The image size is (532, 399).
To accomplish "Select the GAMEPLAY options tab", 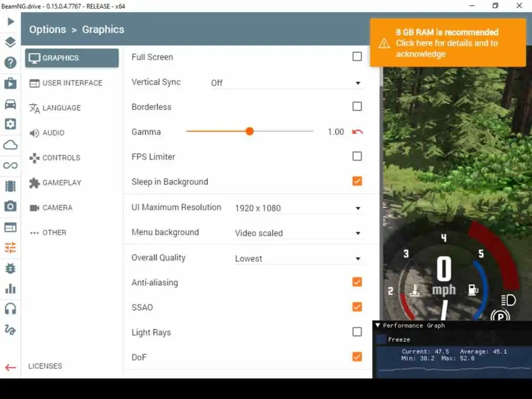I will click(x=72, y=183).
